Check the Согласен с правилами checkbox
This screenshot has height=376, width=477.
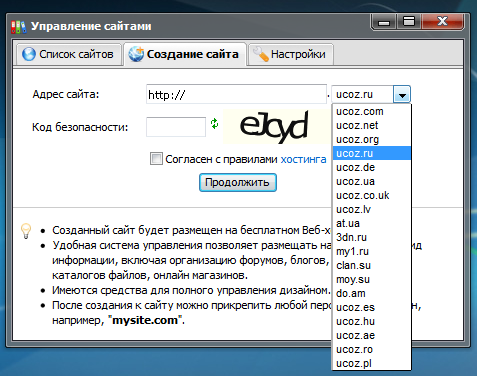pyautogui.click(x=156, y=159)
